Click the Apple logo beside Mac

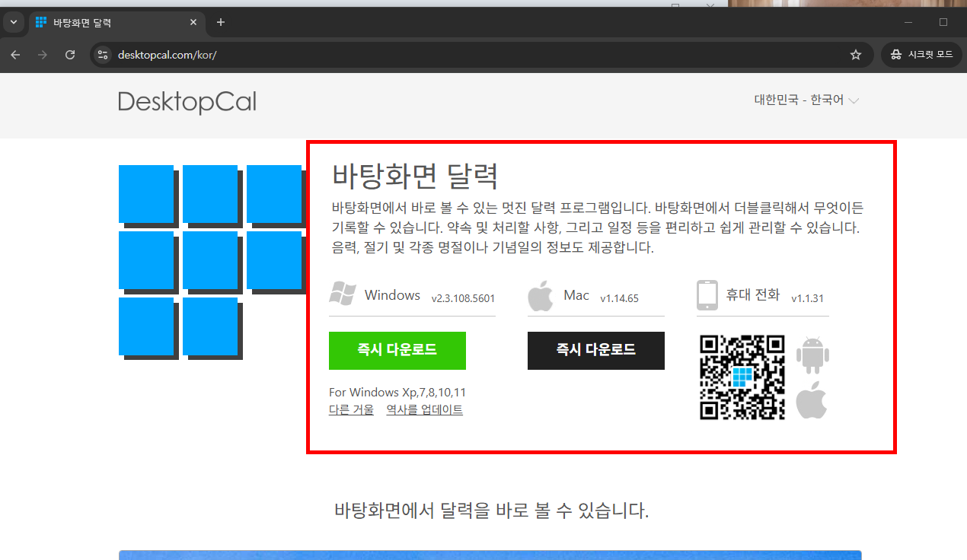pos(540,296)
